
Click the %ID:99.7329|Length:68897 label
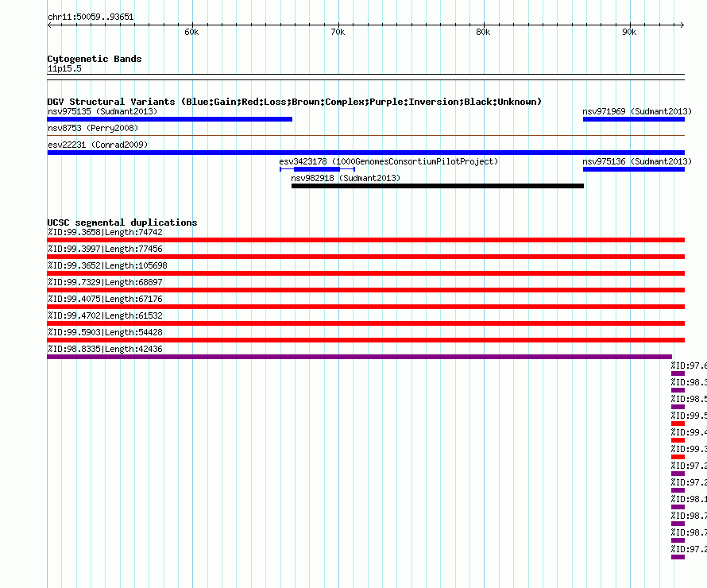coord(105,282)
